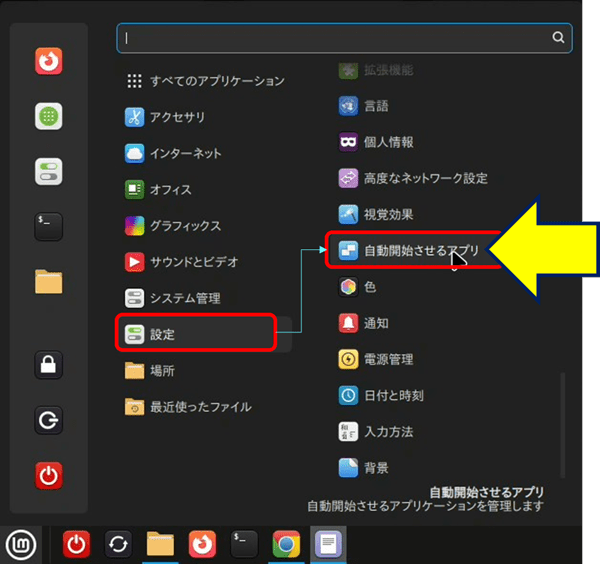This screenshot has width=600, height=564.
Task: Click the update/refresh icon in the taskbar
Action: pos(118,544)
